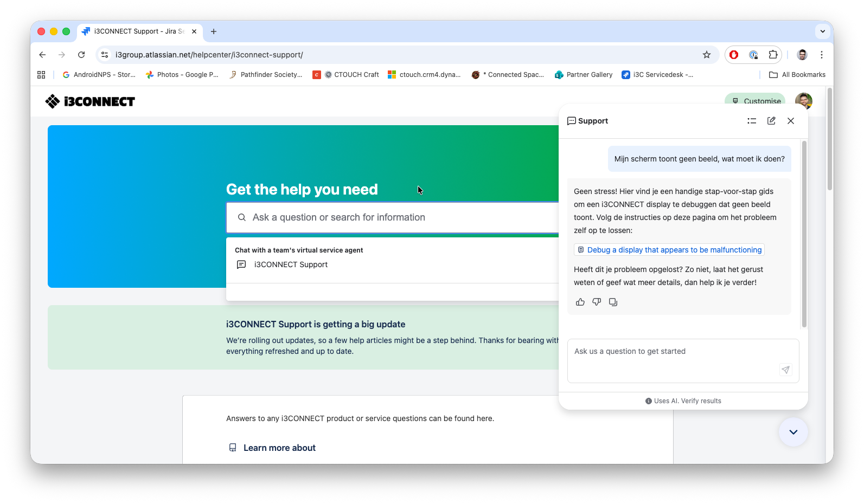
Task: Click the thumbs down feedback icon
Action: (597, 302)
